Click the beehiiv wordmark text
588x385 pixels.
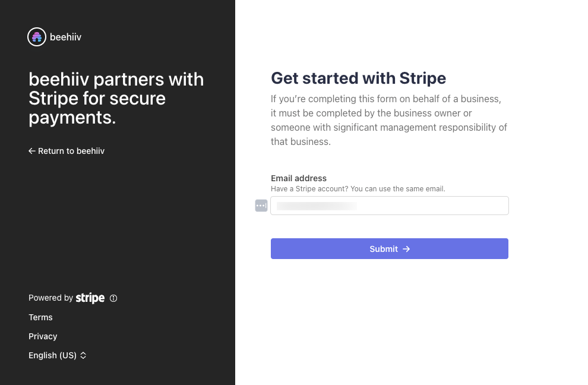pos(65,37)
